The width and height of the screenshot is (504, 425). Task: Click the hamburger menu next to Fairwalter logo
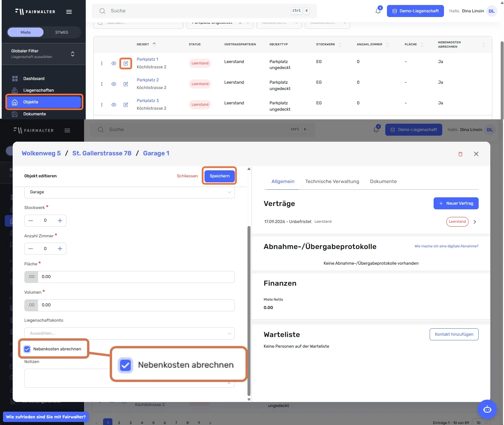coord(69,12)
